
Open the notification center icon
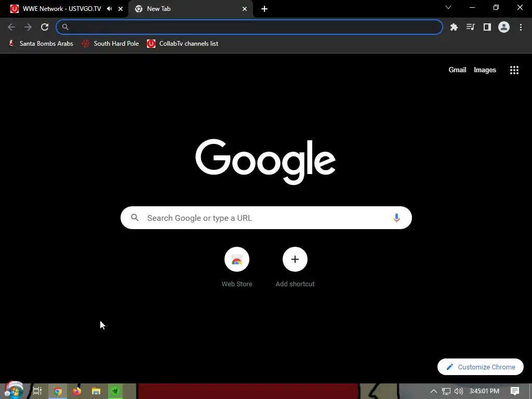pyautogui.click(x=515, y=391)
